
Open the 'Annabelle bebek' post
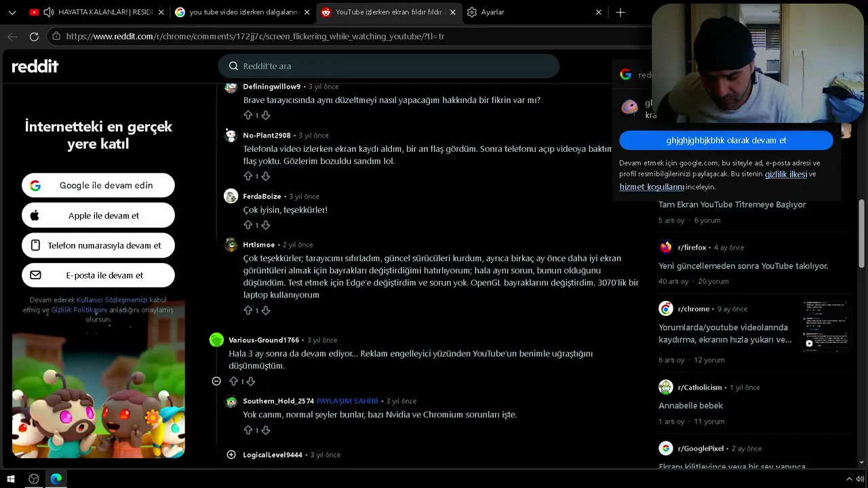(690, 406)
